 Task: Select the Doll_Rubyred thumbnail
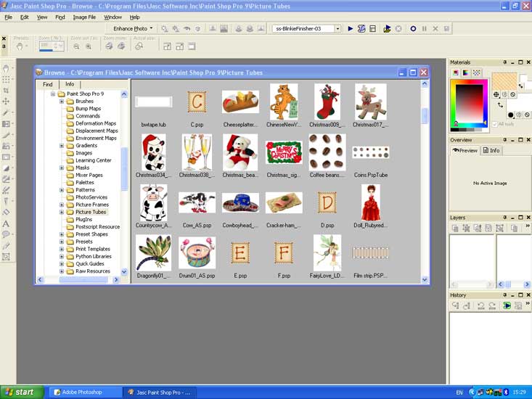click(x=370, y=202)
